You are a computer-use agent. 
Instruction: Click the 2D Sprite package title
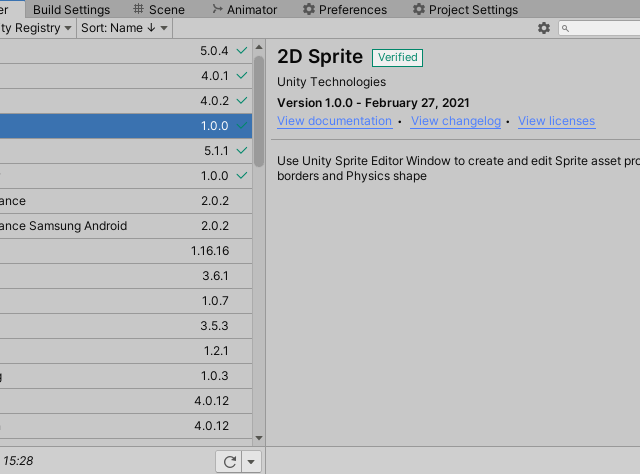click(x=320, y=57)
